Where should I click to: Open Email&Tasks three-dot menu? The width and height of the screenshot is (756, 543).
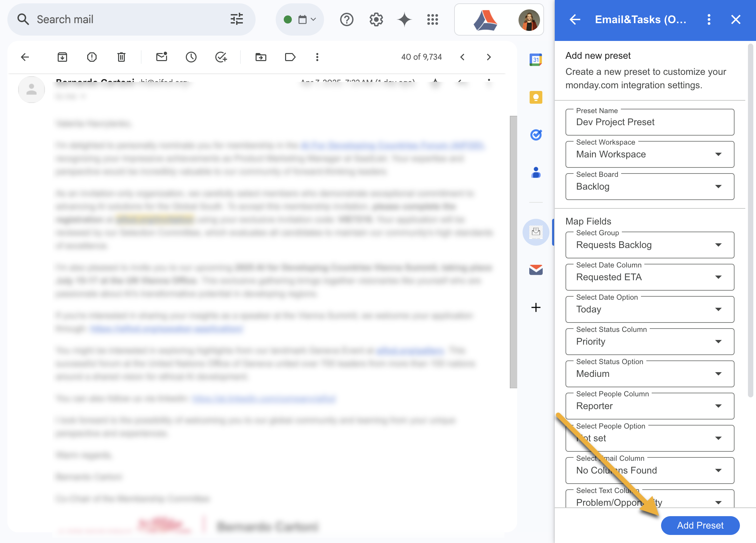(x=709, y=19)
